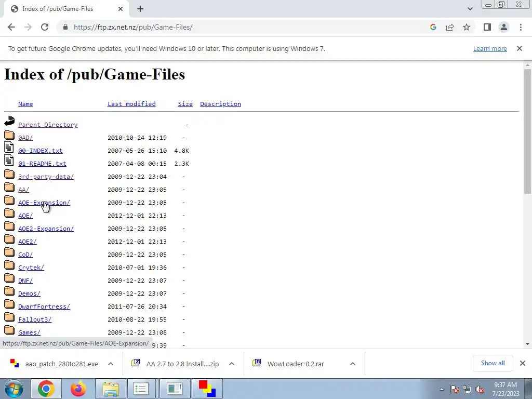Open the Windows Start menu
The image size is (532, 399).
click(14, 389)
